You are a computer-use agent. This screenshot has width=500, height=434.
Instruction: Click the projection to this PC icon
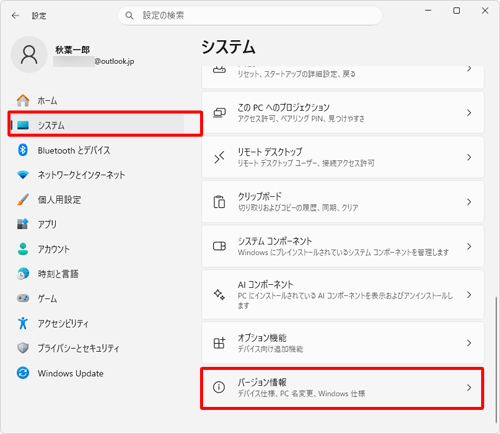[219, 113]
